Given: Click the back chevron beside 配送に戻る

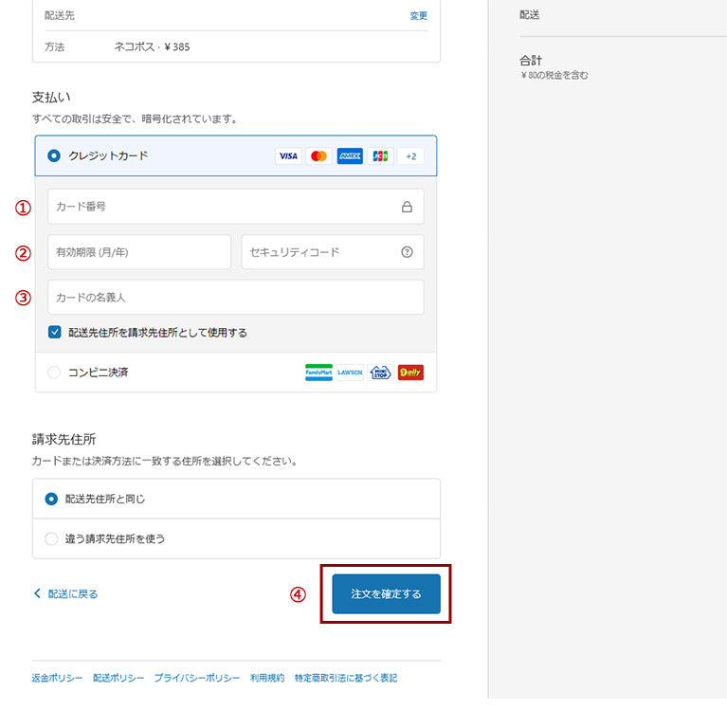Looking at the screenshot, I should point(38,593).
